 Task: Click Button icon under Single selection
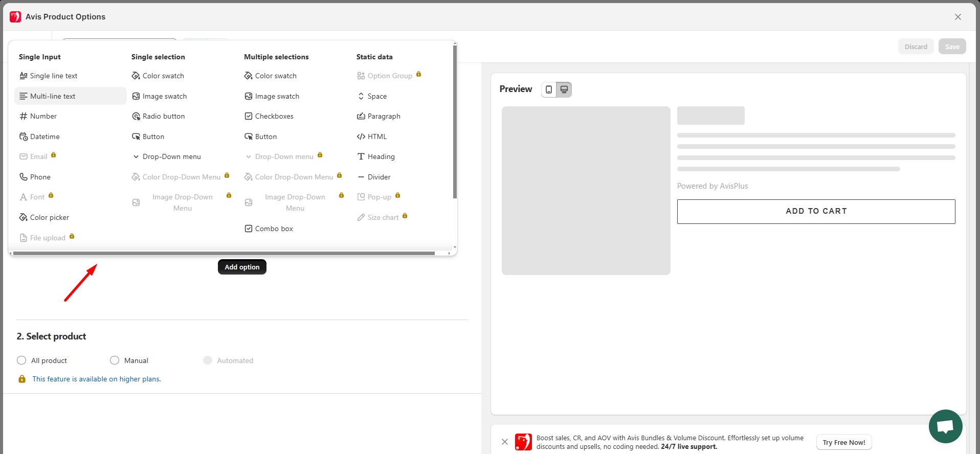click(x=136, y=137)
